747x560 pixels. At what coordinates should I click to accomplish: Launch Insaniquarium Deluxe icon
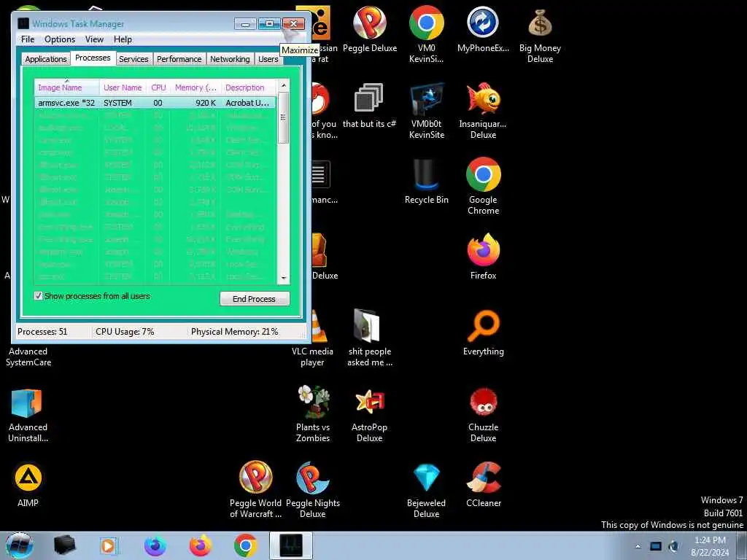click(483, 110)
